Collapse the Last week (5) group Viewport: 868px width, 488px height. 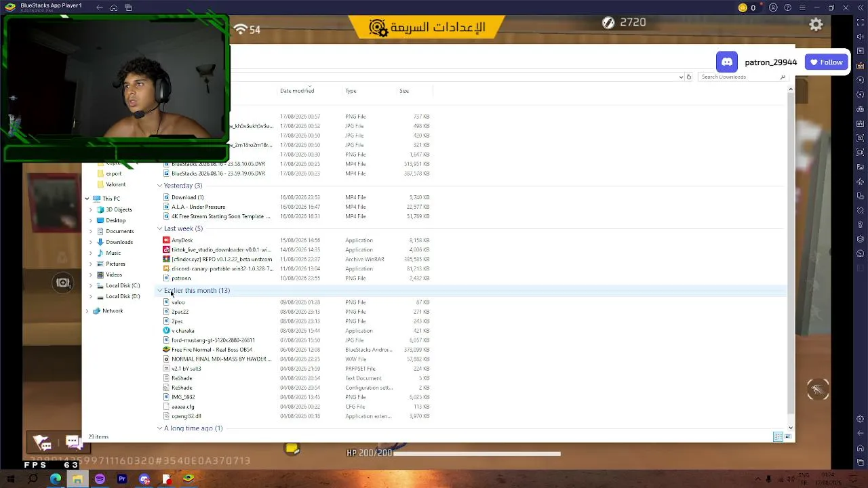coord(160,228)
